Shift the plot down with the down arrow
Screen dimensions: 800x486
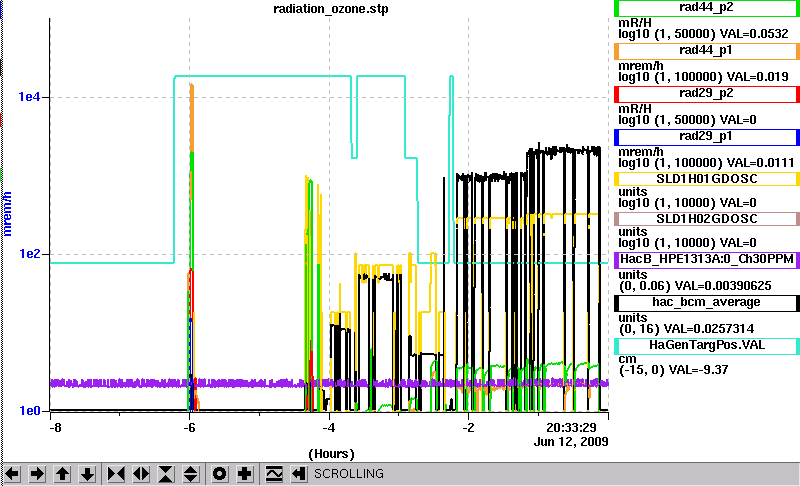click(x=87, y=474)
